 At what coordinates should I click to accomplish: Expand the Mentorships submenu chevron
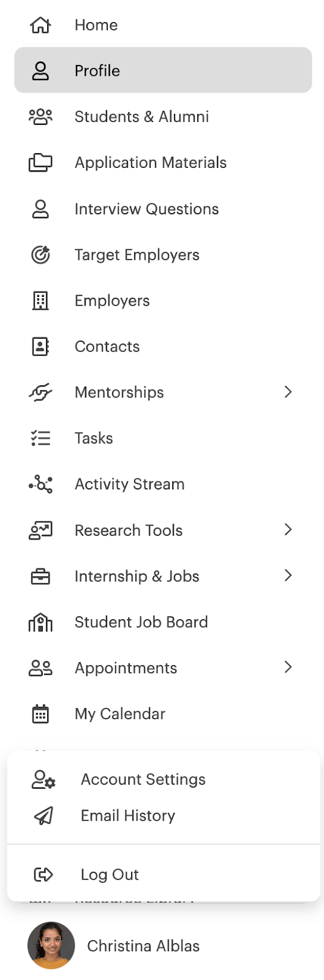coord(288,392)
